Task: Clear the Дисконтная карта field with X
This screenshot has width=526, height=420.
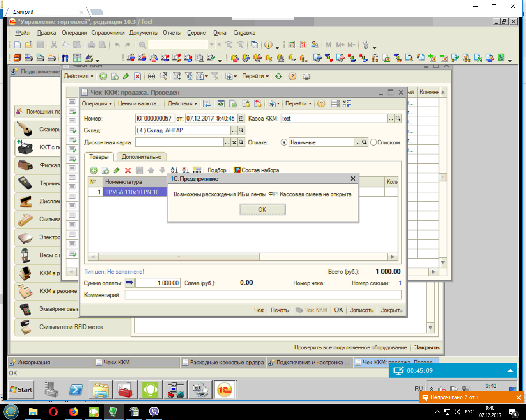Action: [234, 142]
